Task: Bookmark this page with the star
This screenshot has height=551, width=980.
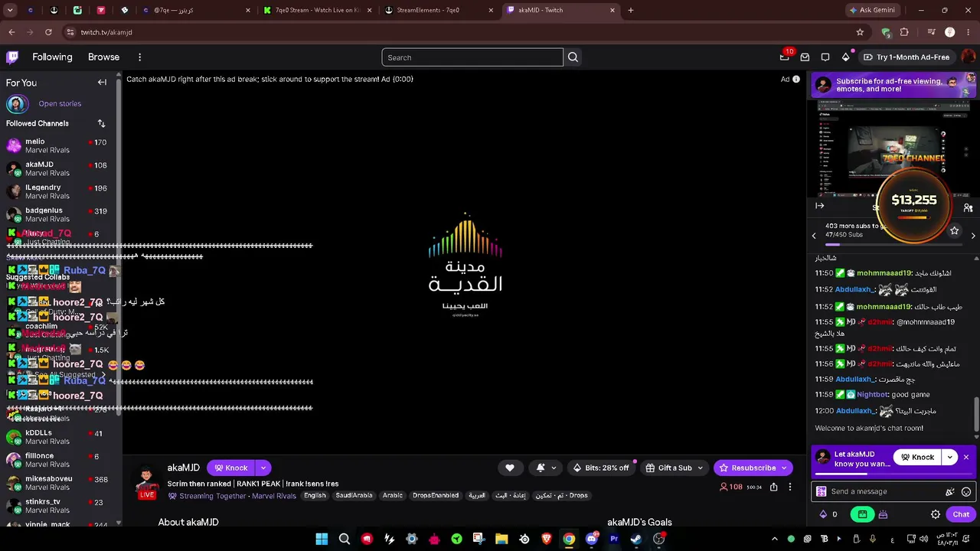Action: [x=860, y=32]
